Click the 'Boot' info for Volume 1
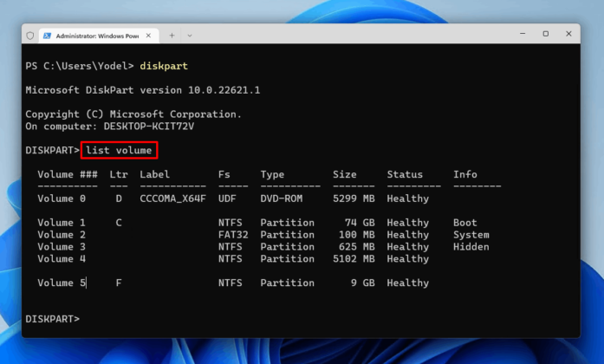 point(464,223)
